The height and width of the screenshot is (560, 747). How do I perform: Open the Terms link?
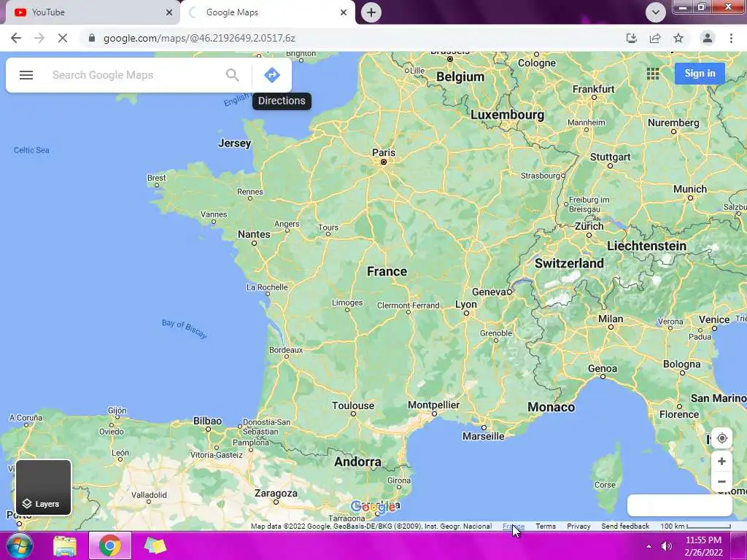(546, 526)
